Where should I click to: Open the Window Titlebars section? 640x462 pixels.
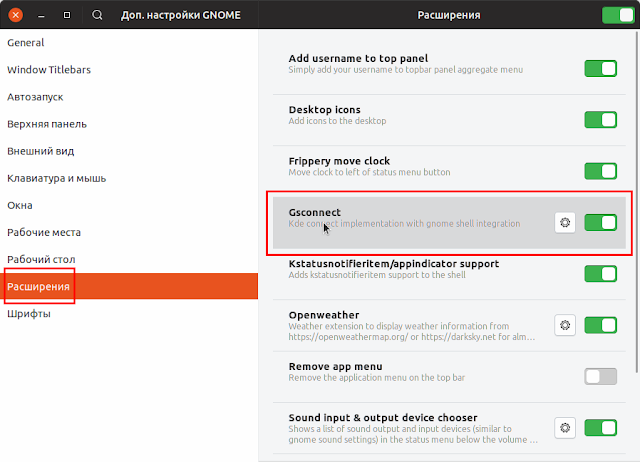(x=129, y=70)
